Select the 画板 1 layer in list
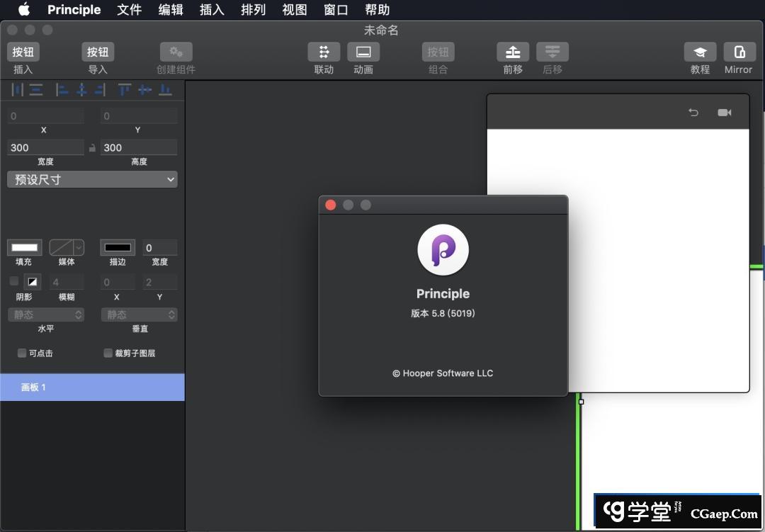This screenshot has width=765, height=532. 92,387
